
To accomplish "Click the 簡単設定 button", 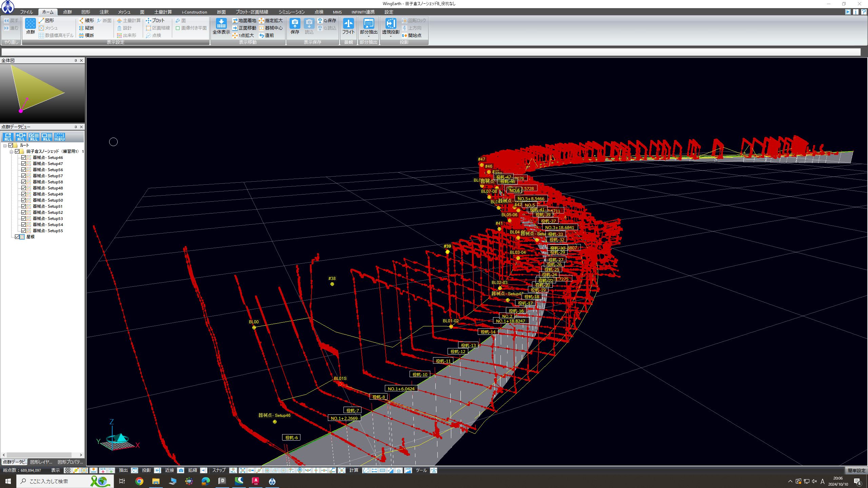I will click(856, 470).
